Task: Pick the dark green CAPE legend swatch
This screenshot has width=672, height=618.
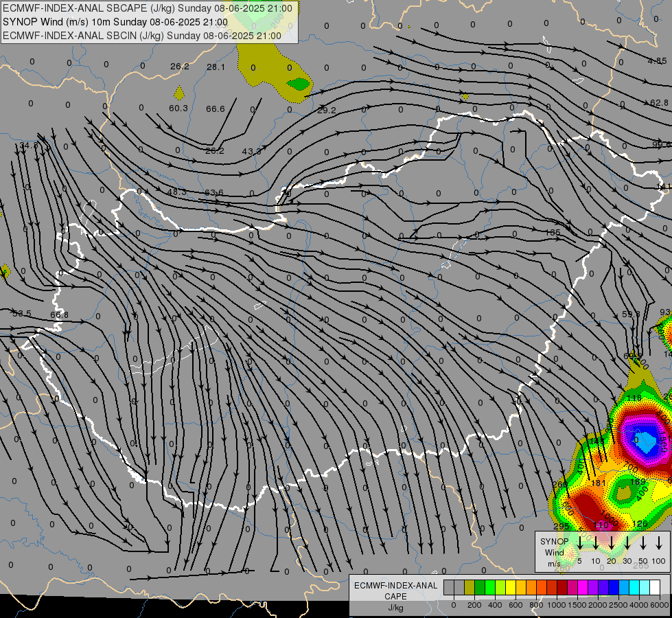Action: click(480, 588)
